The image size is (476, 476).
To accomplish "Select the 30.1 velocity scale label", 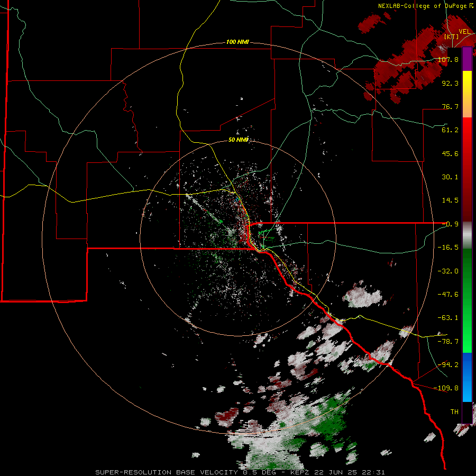I will pyautogui.click(x=450, y=177).
